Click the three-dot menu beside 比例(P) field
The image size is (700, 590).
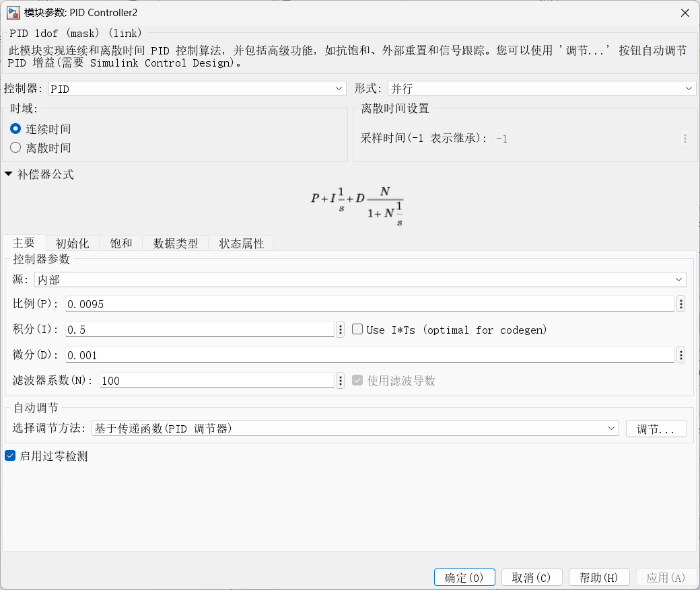tap(680, 304)
